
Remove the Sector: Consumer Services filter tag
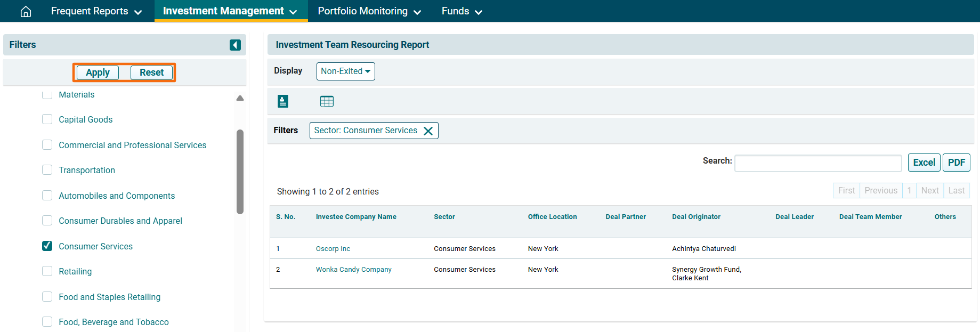coord(428,131)
